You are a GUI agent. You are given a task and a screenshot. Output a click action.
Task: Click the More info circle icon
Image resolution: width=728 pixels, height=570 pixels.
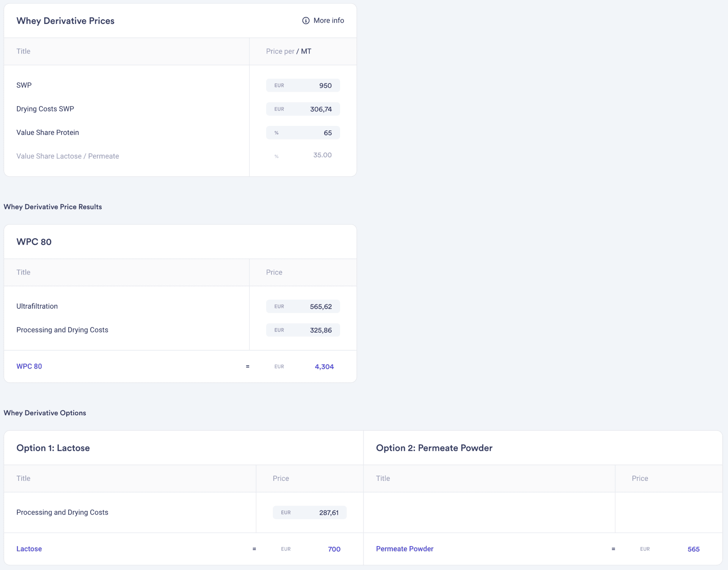[306, 20]
